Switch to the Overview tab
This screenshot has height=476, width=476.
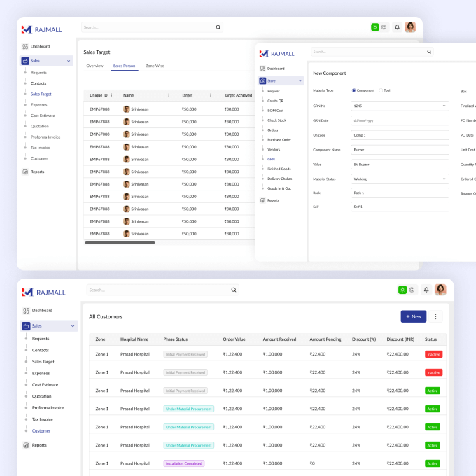pos(94,66)
